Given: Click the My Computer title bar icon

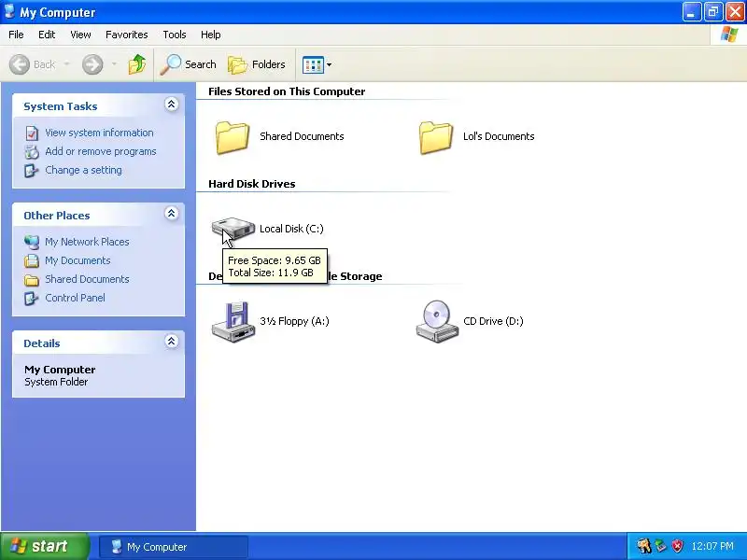Looking at the screenshot, I should (x=9, y=11).
